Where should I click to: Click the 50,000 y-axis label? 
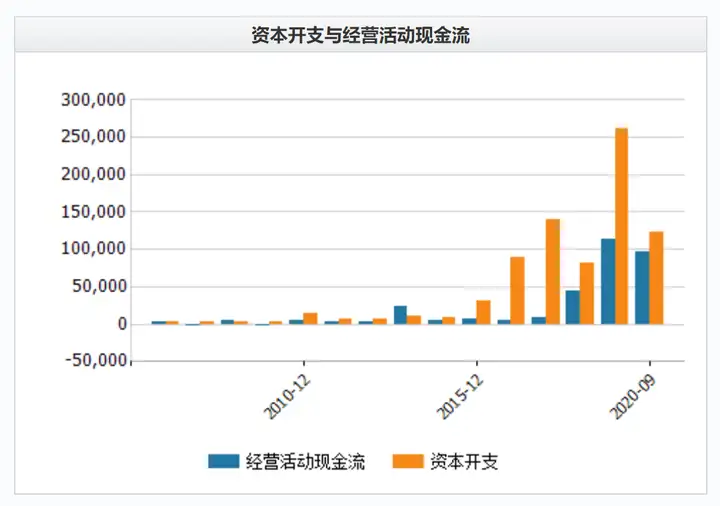[x=99, y=287]
